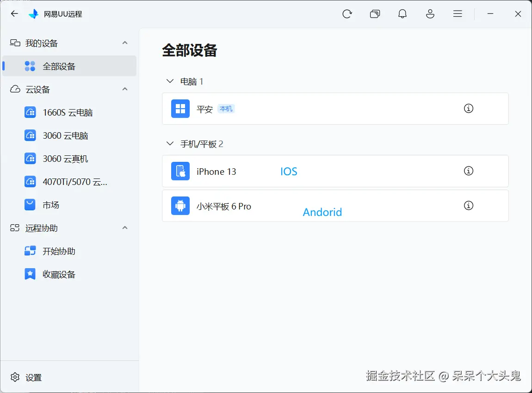Click the 收藏设备 star icon
The image size is (532, 393).
pyautogui.click(x=30, y=274)
